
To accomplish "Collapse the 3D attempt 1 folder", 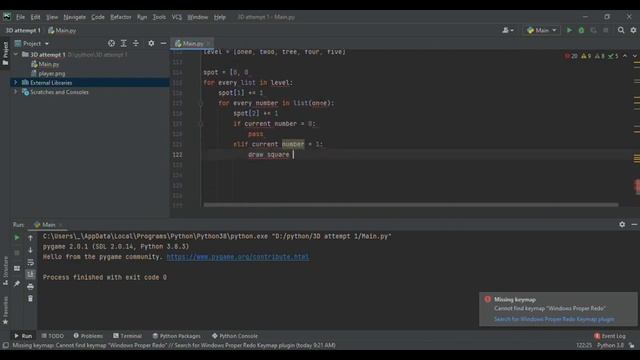I will point(16,54).
